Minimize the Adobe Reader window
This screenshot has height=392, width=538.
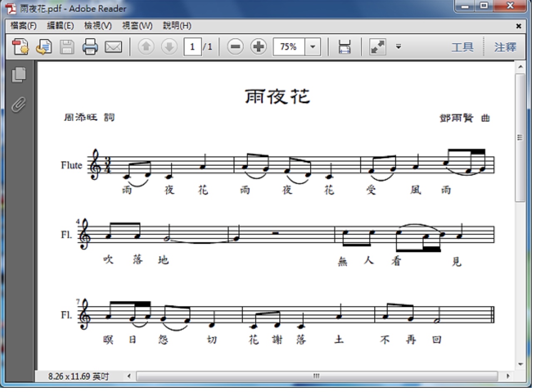pos(465,6)
